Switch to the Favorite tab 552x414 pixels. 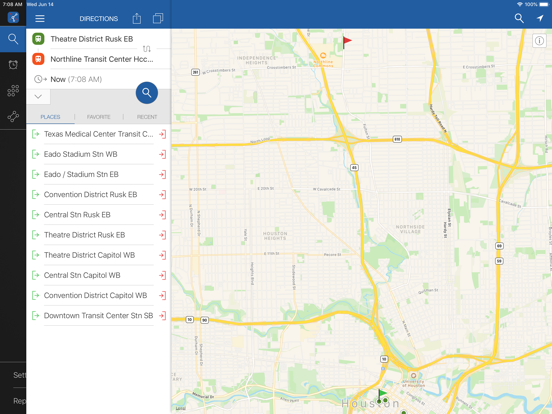tap(99, 117)
